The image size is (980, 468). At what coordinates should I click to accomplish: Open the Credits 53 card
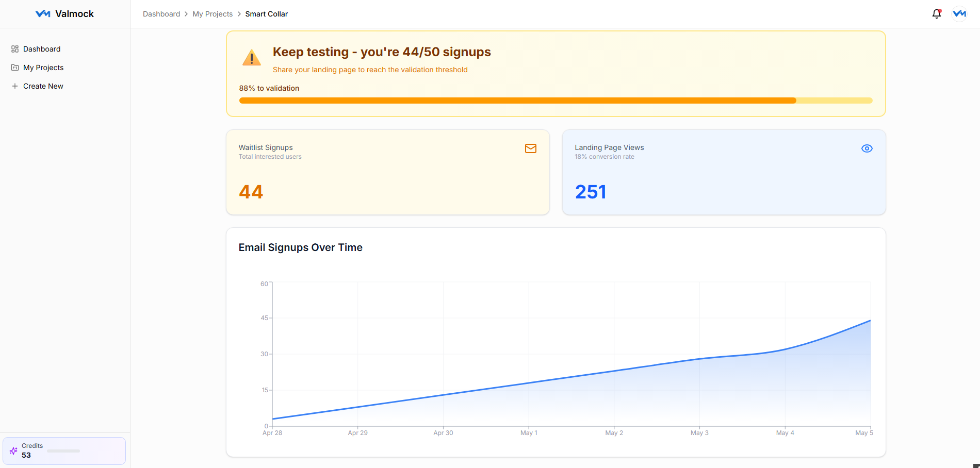[x=64, y=451]
